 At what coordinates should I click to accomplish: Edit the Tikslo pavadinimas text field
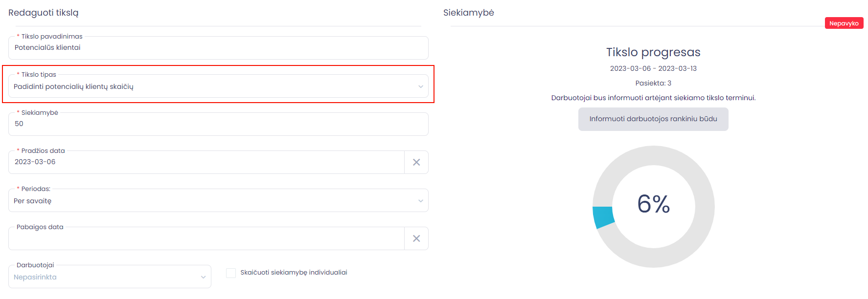(218, 48)
